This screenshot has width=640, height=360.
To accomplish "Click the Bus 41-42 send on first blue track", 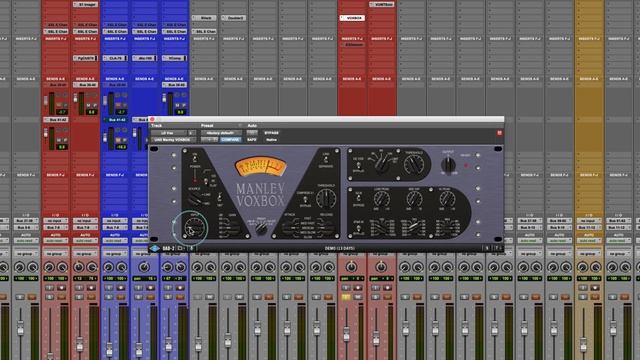I will point(115,120).
